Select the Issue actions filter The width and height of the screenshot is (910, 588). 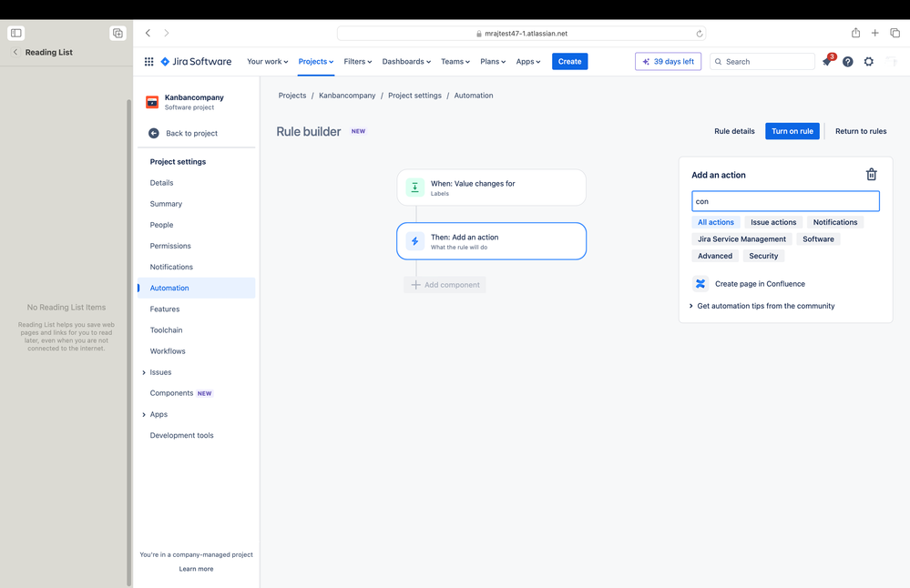pyautogui.click(x=773, y=222)
